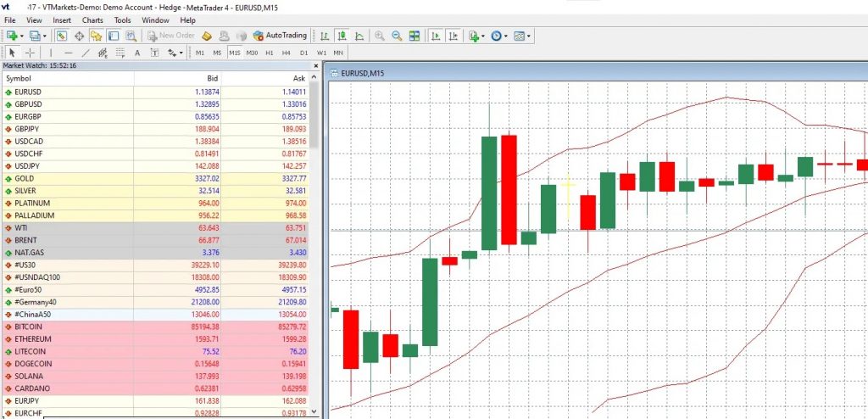The width and height of the screenshot is (868, 419).
Task: Click the New Chart icon
Action: click(11, 36)
